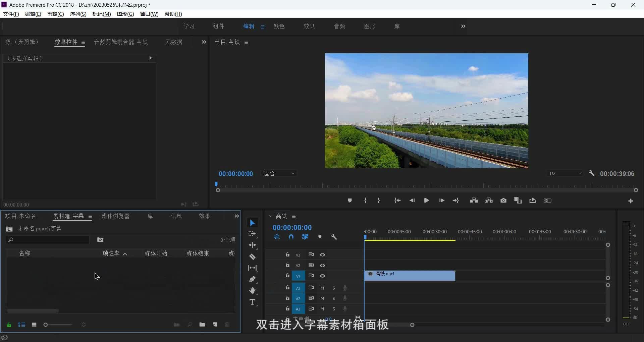Toggle timeline snap magnet
This screenshot has width=644, height=342.
click(x=291, y=237)
